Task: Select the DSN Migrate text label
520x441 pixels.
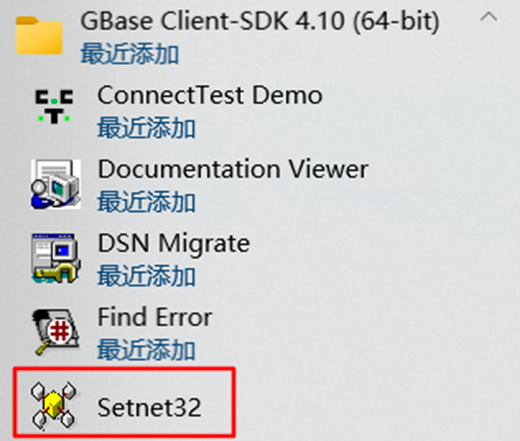Action: [174, 244]
